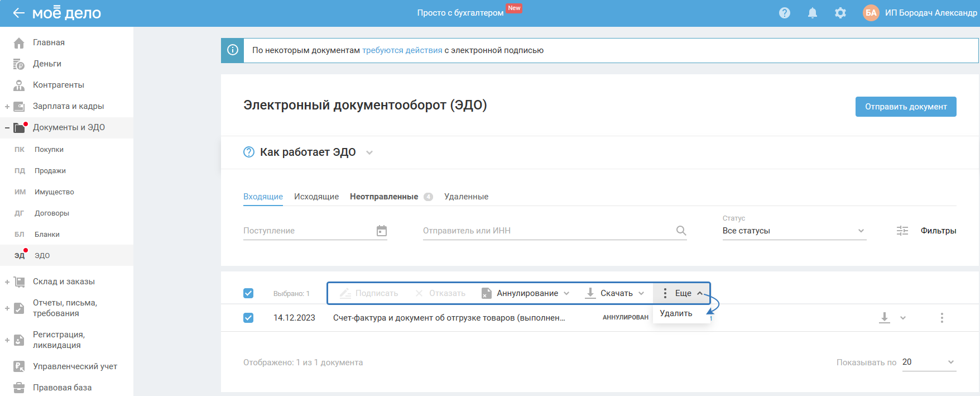Open the Скачать dropdown chevron
980x396 pixels.
[641, 293]
